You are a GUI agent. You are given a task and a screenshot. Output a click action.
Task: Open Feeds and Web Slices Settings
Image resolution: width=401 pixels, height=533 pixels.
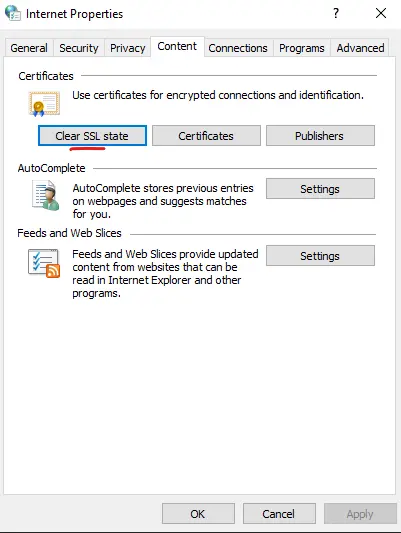coord(320,256)
